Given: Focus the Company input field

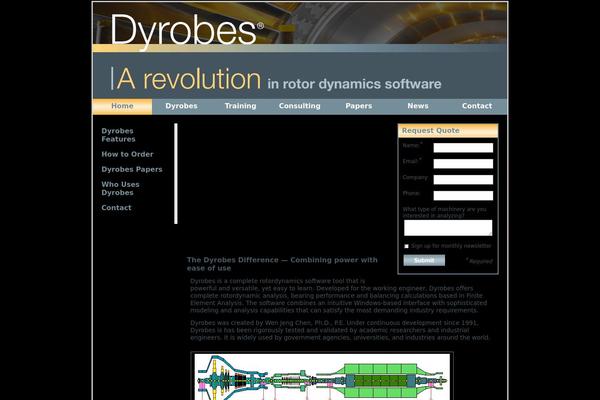Looking at the screenshot, I should [x=463, y=180].
